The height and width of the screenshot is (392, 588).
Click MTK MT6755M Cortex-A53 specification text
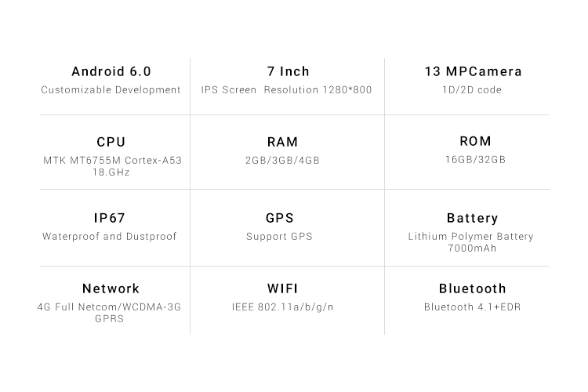tap(112, 161)
